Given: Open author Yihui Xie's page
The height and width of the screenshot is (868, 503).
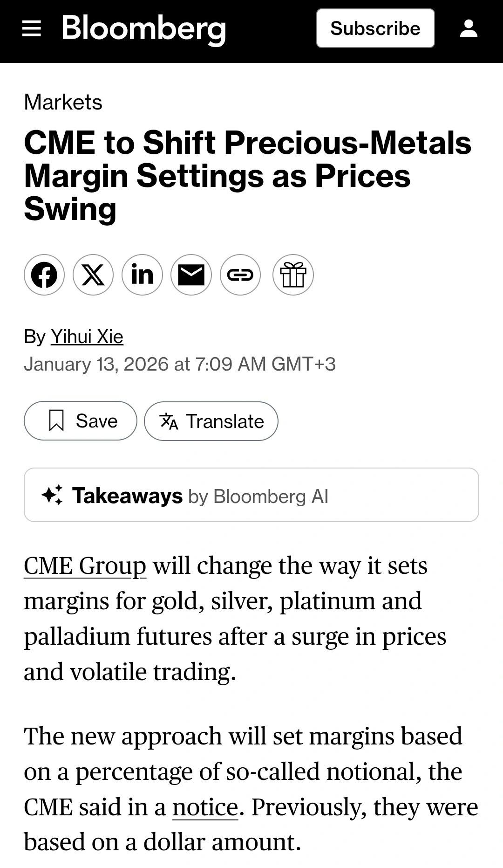Looking at the screenshot, I should [x=87, y=337].
